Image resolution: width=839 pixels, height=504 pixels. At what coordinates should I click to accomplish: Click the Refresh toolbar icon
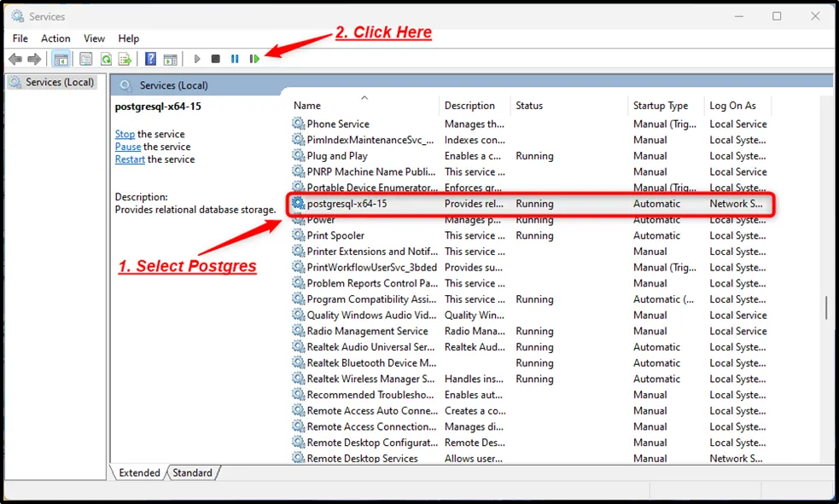(x=106, y=59)
